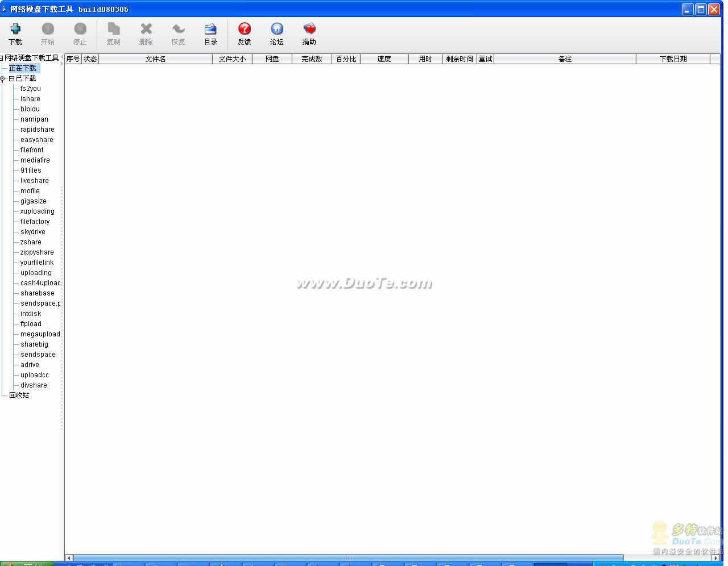Image resolution: width=728 pixels, height=566 pixels.
Task: Sort by the 网盘 column header
Action: point(272,59)
